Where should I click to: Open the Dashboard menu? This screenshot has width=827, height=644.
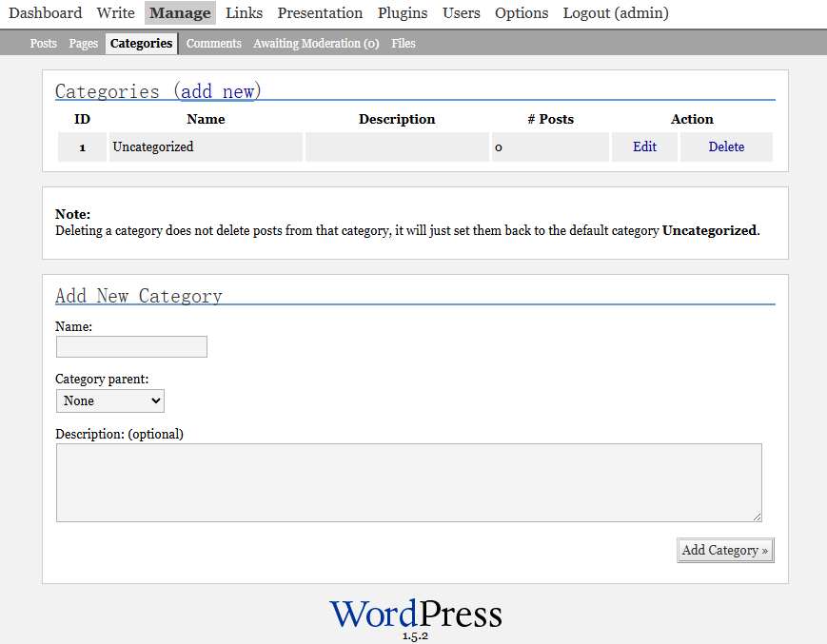tap(46, 12)
